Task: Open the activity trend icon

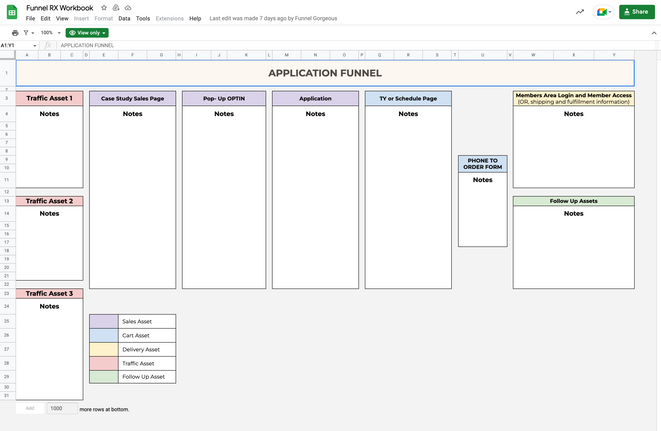Action: point(580,12)
